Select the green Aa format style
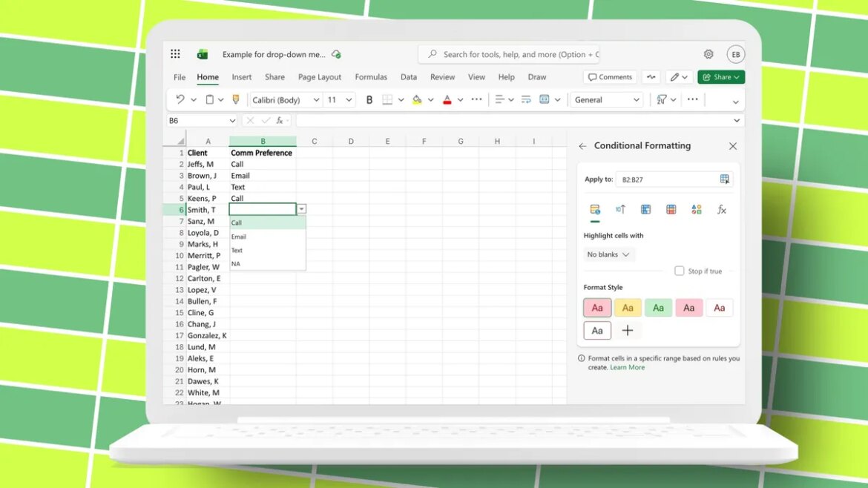The width and height of the screenshot is (868, 488). point(658,307)
